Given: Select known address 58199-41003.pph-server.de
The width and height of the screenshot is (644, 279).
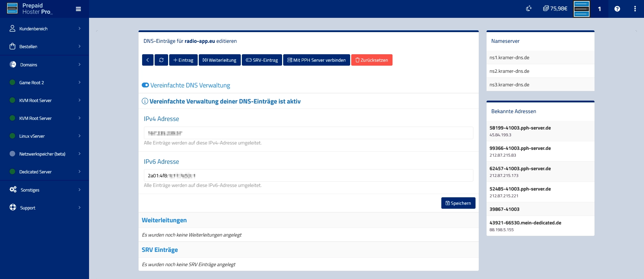Looking at the screenshot, I should [x=520, y=128].
